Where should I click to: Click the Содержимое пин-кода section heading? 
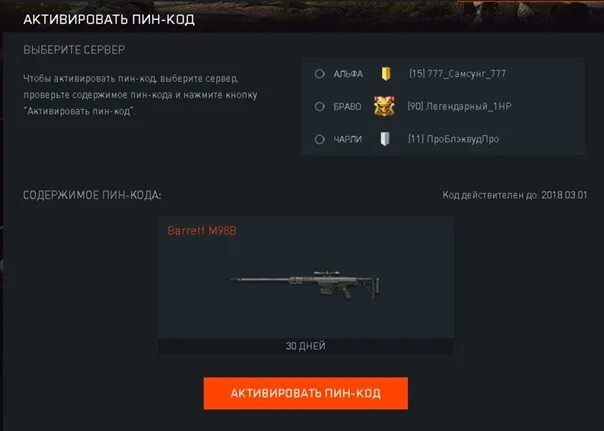(x=92, y=195)
